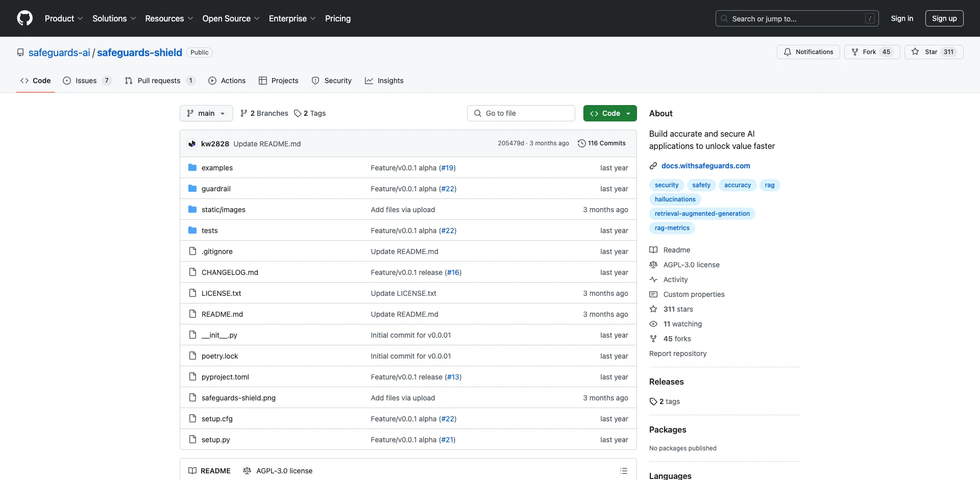Open the main branch selector dropdown
Image resolution: width=980 pixels, height=480 pixels.
coord(206,113)
